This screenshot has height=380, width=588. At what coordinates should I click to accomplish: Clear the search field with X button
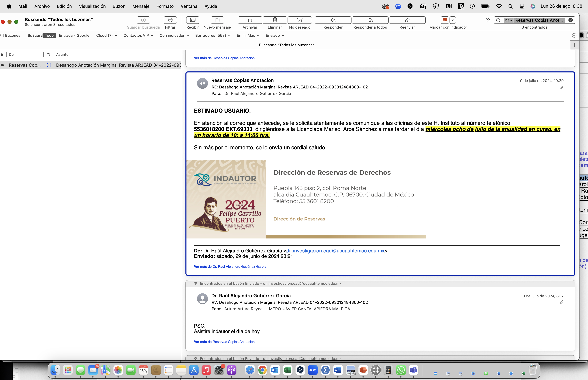click(571, 20)
